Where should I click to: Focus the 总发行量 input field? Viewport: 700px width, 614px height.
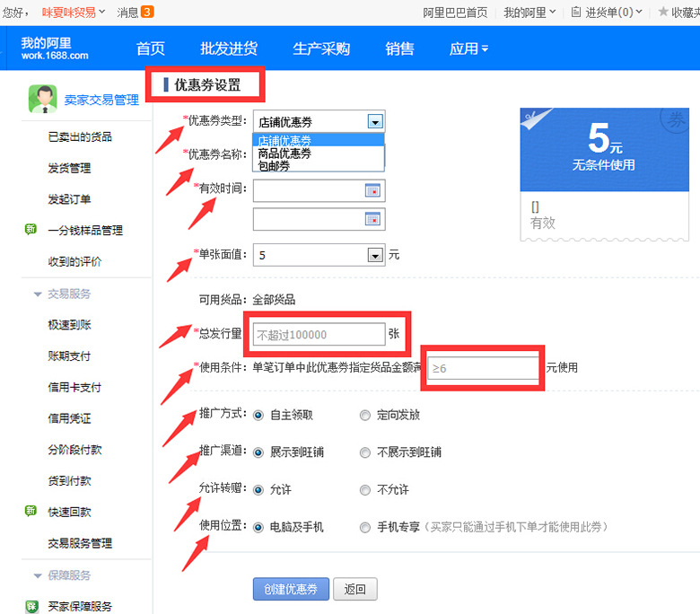tap(319, 334)
